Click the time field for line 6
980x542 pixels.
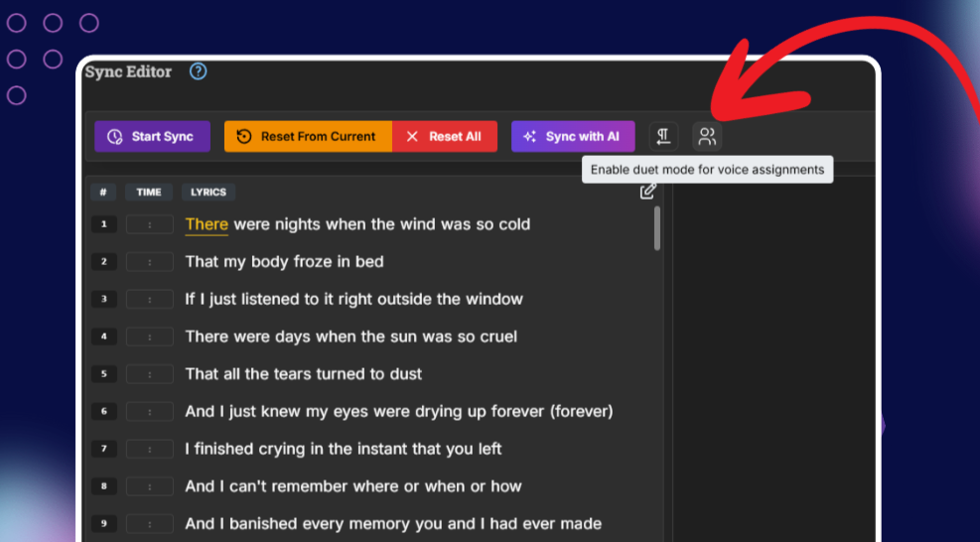(x=150, y=412)
